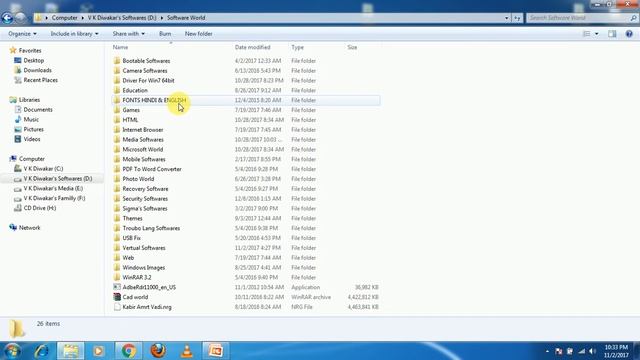640x360 pixels.
Task: Open Include in library dropdown
Action: (x=74, y=34)
